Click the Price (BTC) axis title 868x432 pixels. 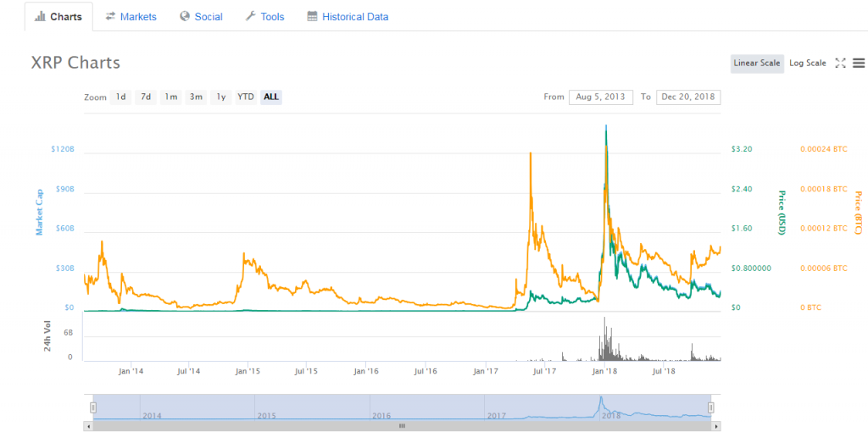858,213
